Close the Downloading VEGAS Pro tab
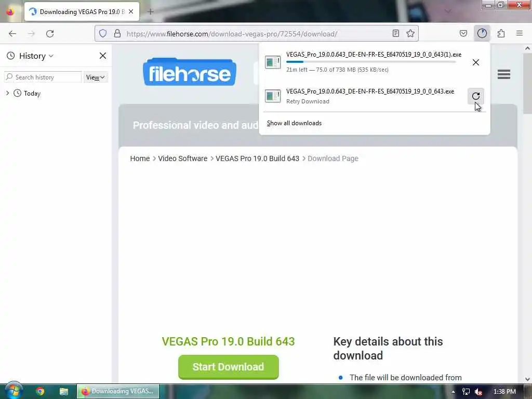This screenshot has width=532, height=399. tap(131, 11)
